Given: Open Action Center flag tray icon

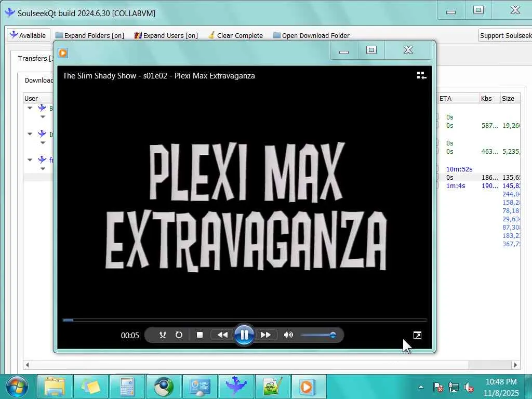Looking at the screenshot, I should [438, 387].
